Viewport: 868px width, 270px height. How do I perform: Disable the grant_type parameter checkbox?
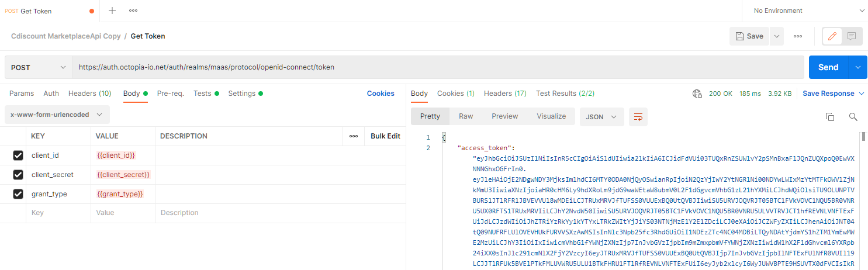click(18, 194)
